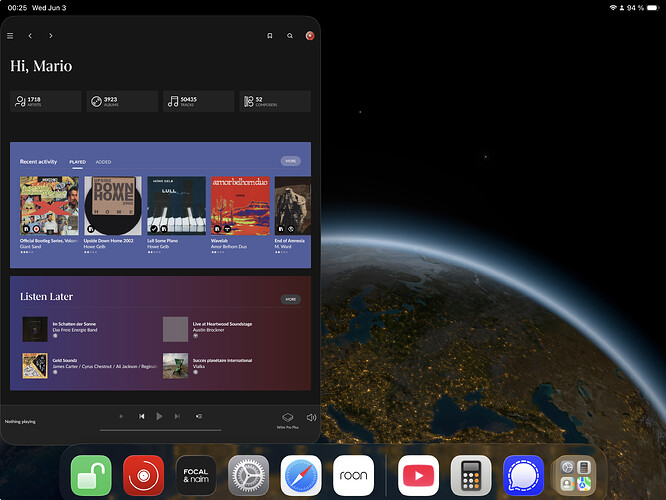Open the Focal & Naim app

coord(196,475)
